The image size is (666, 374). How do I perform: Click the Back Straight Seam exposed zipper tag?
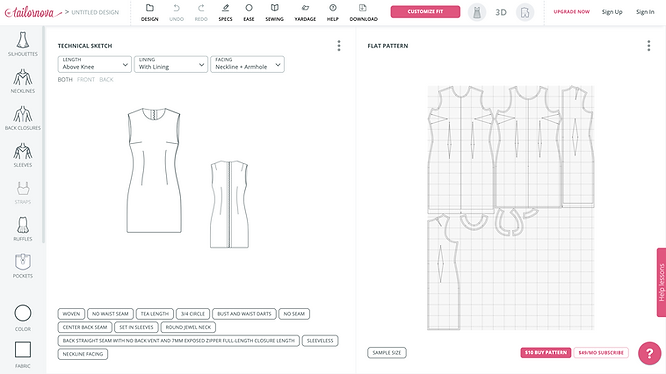click(179, 340)
